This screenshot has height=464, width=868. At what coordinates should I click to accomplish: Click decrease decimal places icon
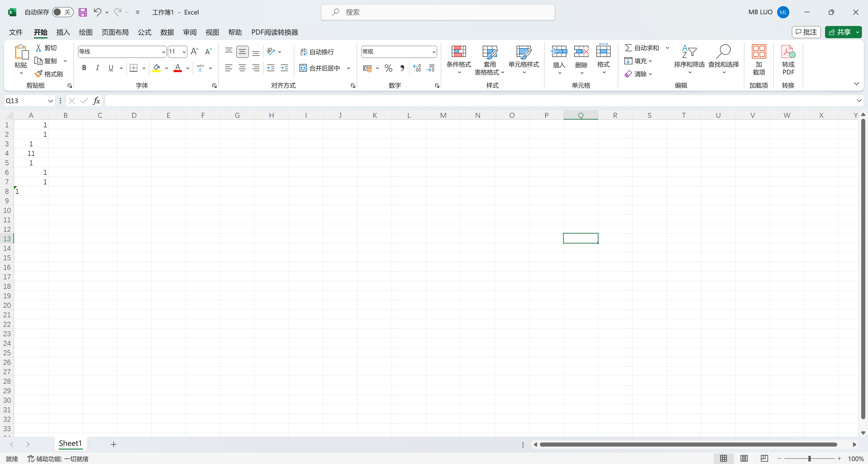click(x=431, y=69)
